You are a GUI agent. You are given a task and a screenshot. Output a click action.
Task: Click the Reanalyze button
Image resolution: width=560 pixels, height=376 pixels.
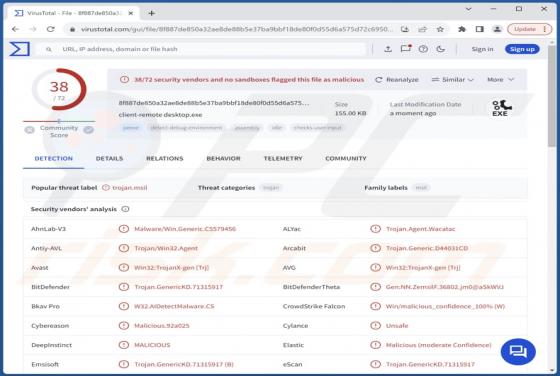(397, 80)
